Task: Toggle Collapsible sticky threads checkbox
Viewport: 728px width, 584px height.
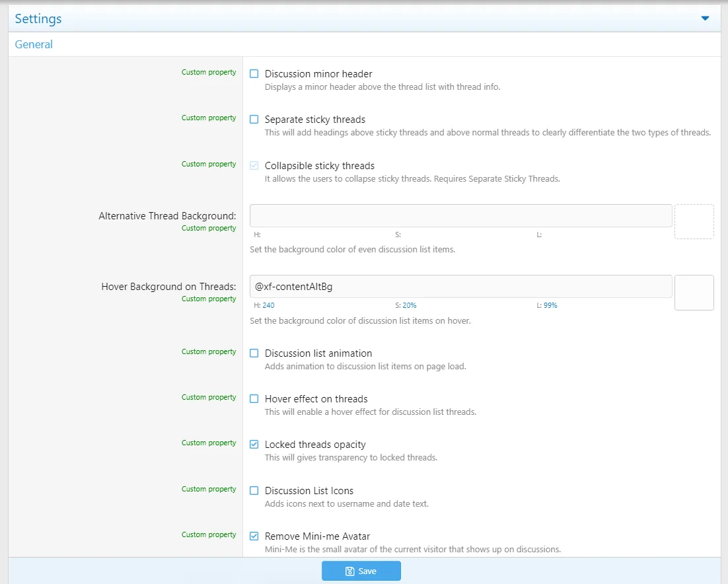Action: click(x=254, y=166)
